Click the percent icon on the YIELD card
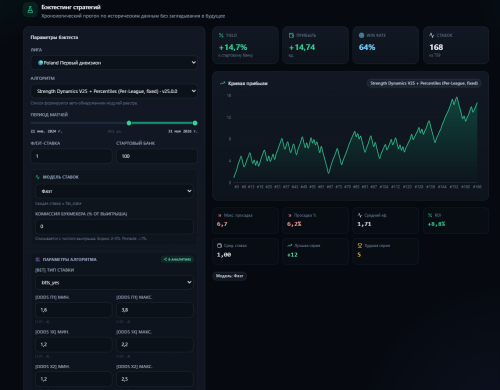The width and height of the screenshot is (500, 390). (221, 35)
